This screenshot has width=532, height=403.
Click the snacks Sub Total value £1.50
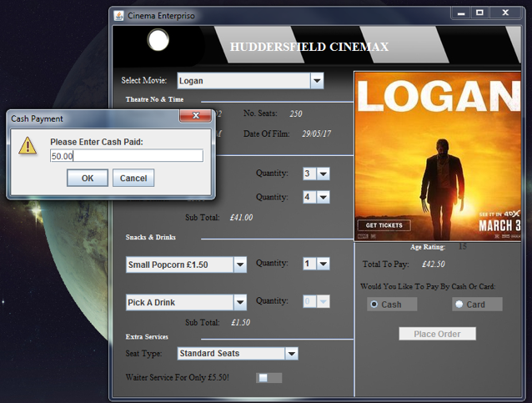click(x=240, y=323)
